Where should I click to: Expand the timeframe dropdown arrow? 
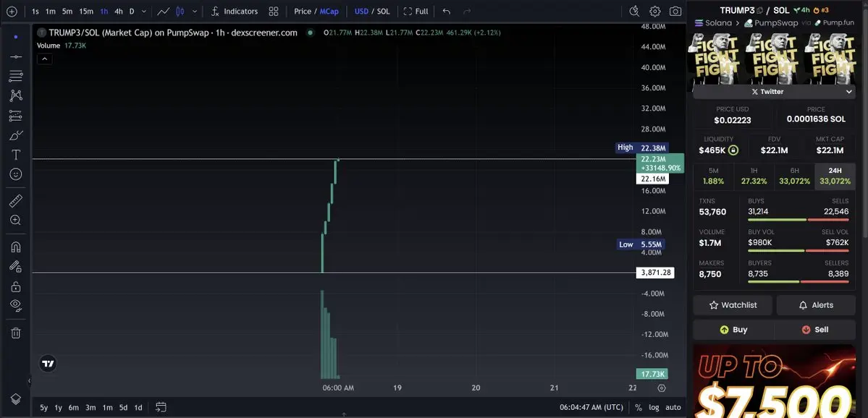[x=144, y=11]
